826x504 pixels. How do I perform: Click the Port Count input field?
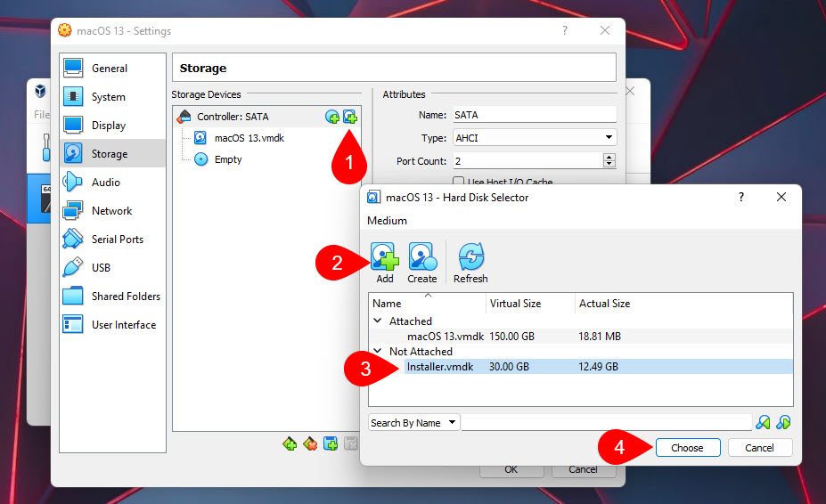(x=528, y=161)
